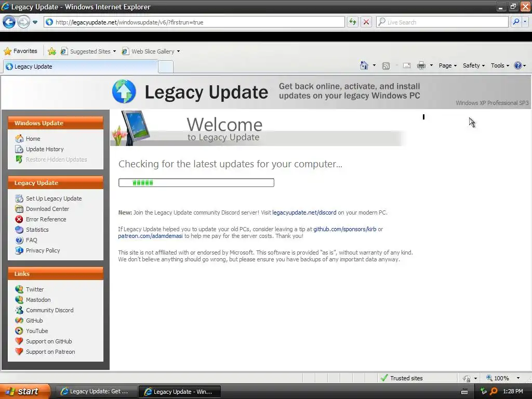
Task: Click the address bar URL field
Action: click(x=194, y=22)
